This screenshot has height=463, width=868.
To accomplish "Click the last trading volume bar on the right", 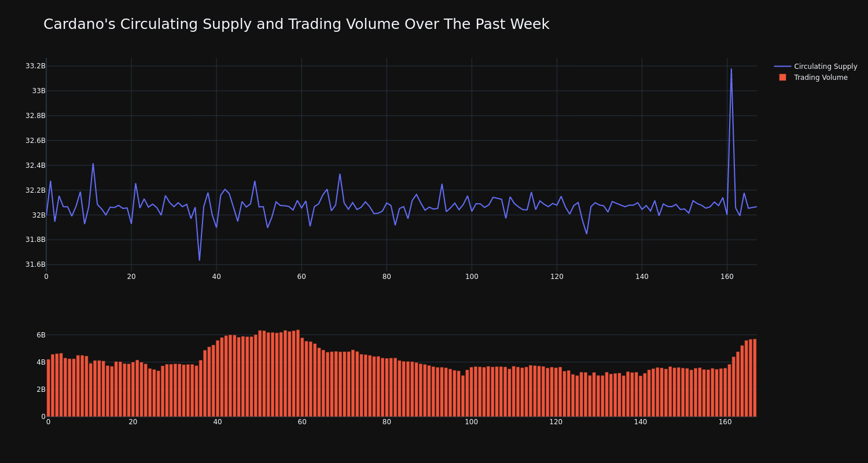I will click(755, 377).
